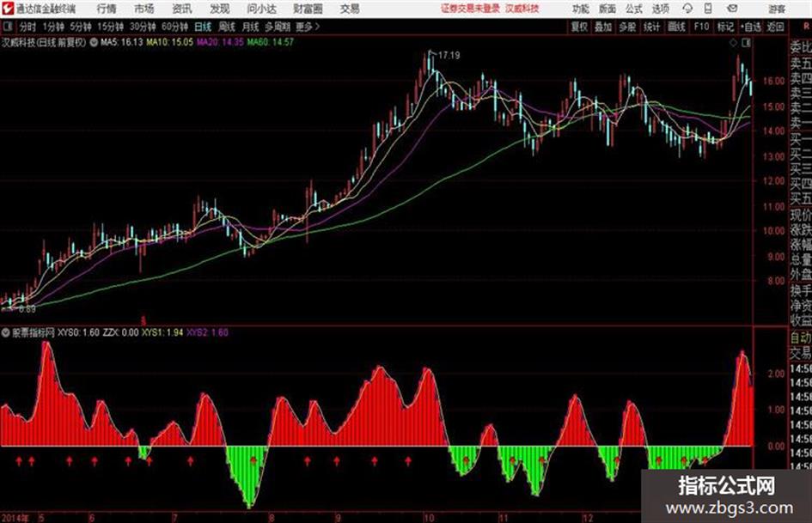Switch to 月线 monthly chart tab
Screen dimensions: 812x523
251,27
